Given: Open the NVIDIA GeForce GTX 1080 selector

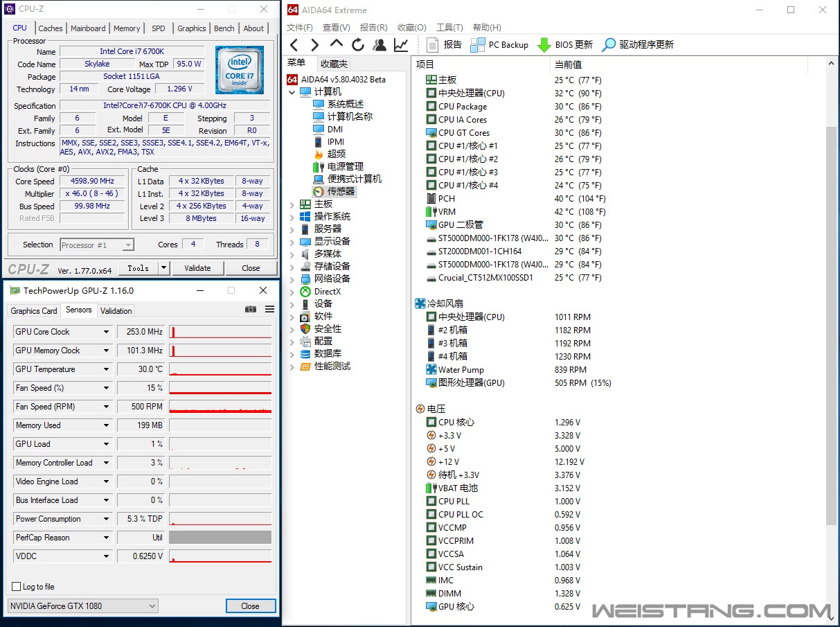Looking at the screenshot, I should (83, 606).
